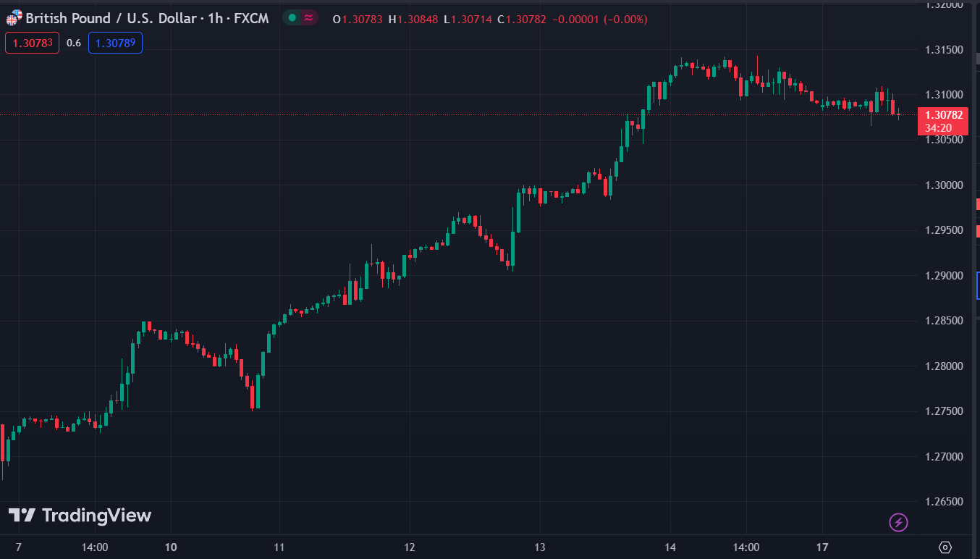Click date 10 on the time axis
980x559 pixels.
pos(172,547)
